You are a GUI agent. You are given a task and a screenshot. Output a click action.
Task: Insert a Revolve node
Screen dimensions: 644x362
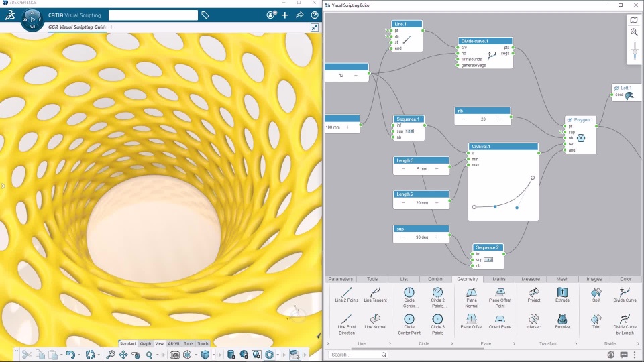click(x=562, y=322)
